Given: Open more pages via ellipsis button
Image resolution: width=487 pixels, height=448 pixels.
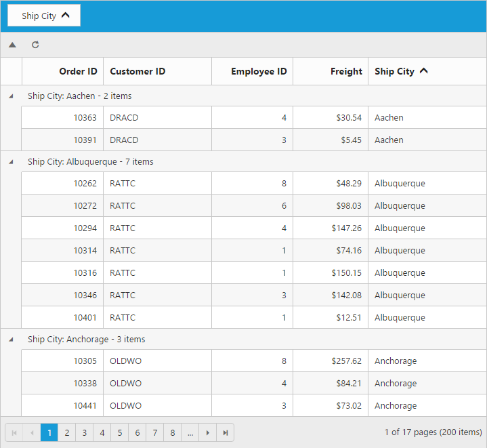Looking at the screenshot, I should [x=190, y=433].
